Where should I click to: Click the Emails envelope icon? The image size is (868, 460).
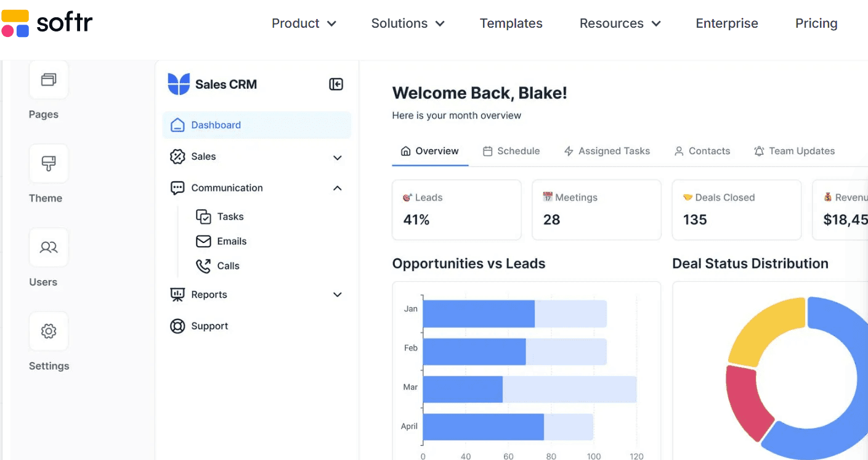(x=203, y=241)
